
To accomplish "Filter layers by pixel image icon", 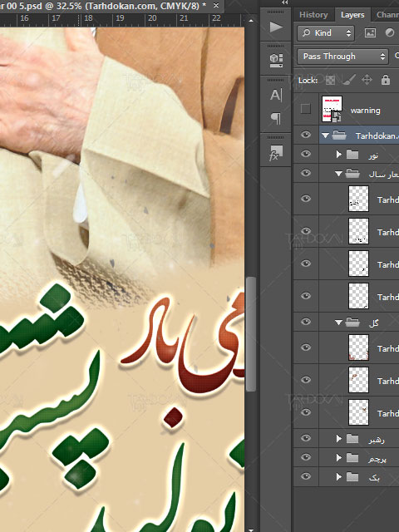I will click(x=370, y=32).
